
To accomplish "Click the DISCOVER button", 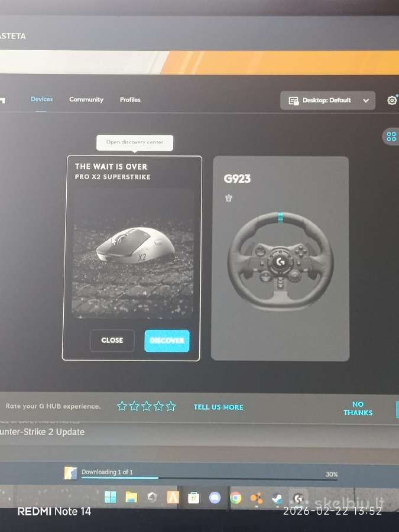I will [x=167, y=340].
